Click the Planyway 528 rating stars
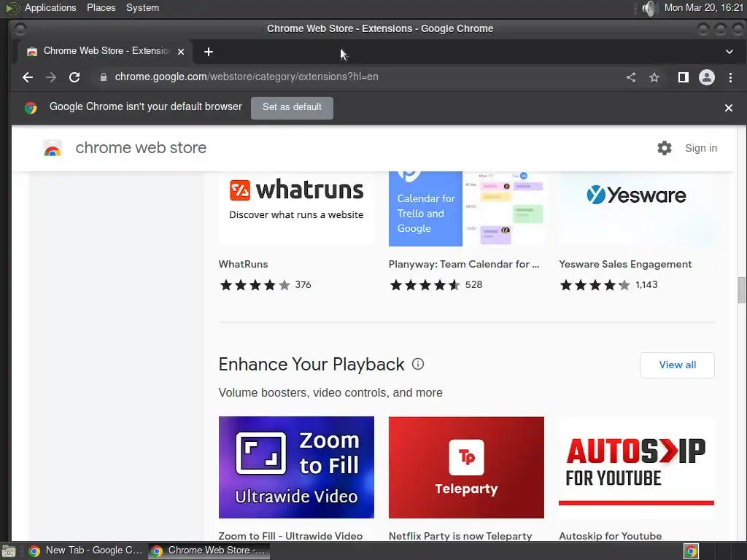The width and height of the screenshot is (747, 560). click(425, 285)
